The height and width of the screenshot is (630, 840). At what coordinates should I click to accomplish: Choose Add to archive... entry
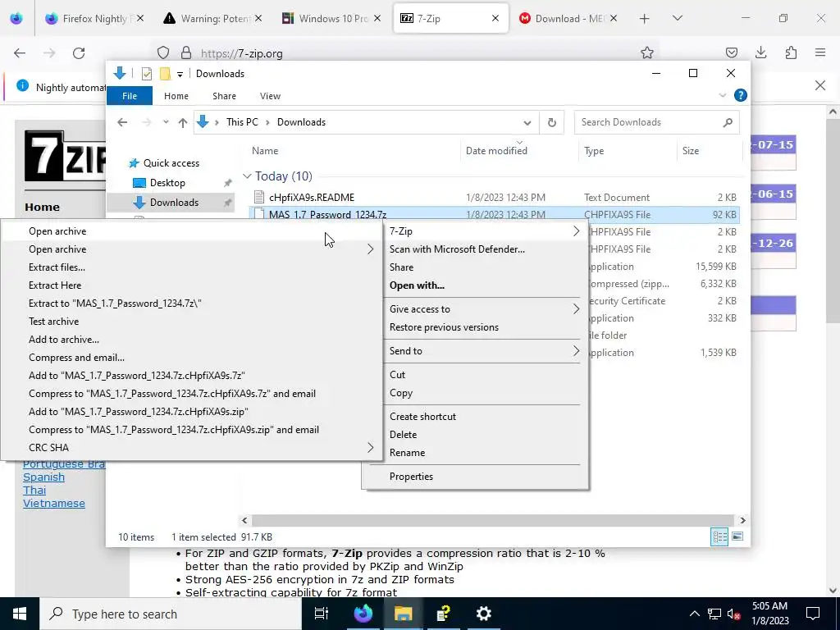[x=64, y=340]
